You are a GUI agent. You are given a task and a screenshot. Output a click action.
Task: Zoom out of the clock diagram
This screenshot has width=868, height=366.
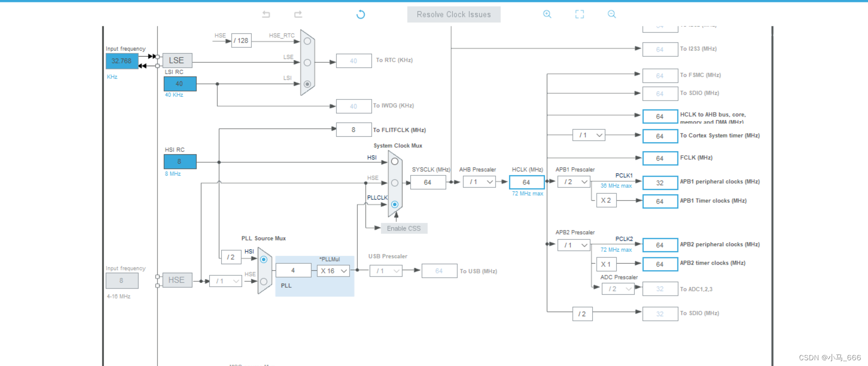(x=611, y=14)
